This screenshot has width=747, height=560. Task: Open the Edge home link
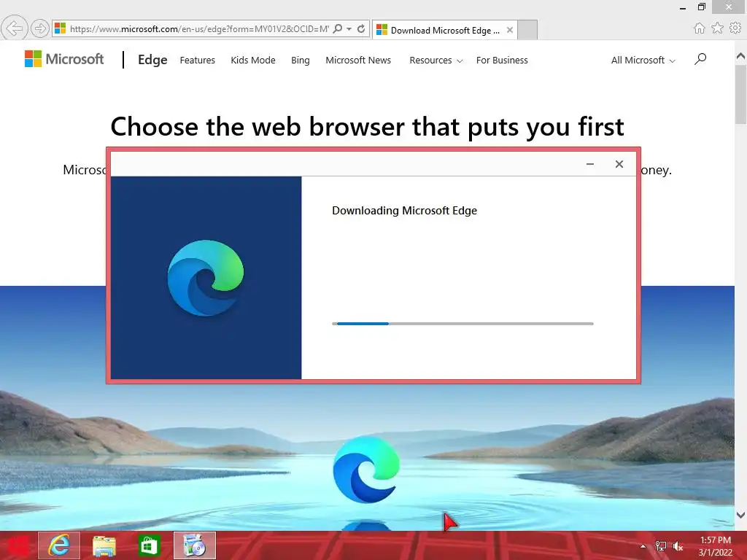tap(152, 60)
